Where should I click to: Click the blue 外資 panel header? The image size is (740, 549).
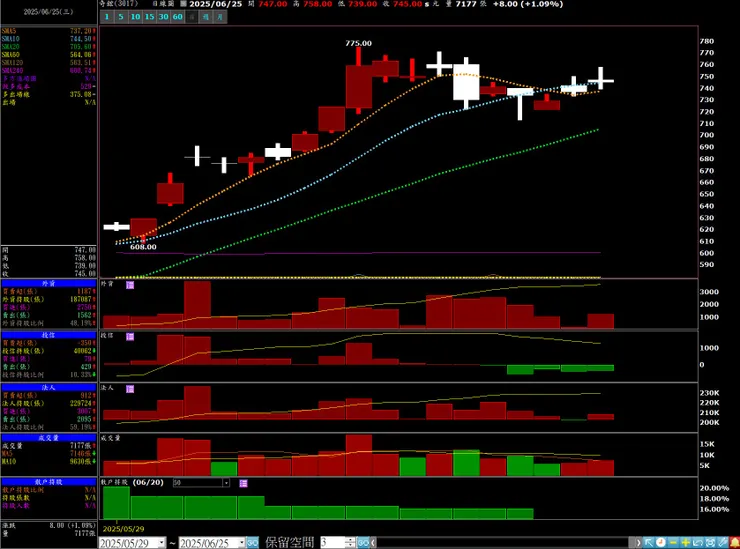click(x=49, y=283)
